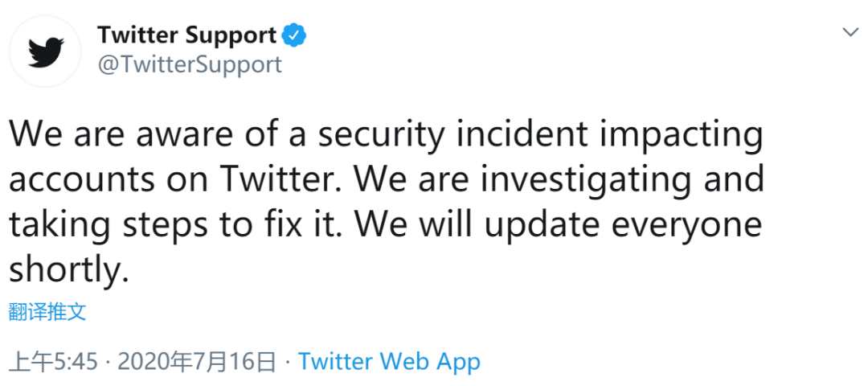This screenshot has width=868, height=386.
Task: Click the word "security" in the tweet
Action: 387,136
